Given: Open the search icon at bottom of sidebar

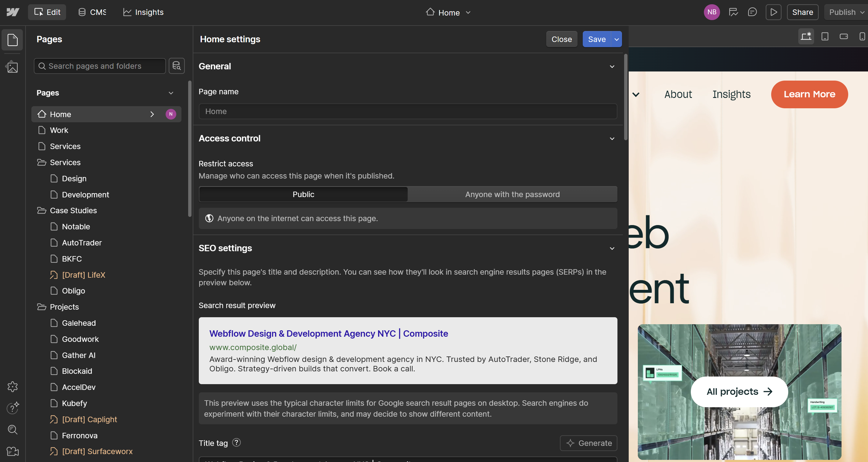Looking at the screenshot, I should 12,430.
